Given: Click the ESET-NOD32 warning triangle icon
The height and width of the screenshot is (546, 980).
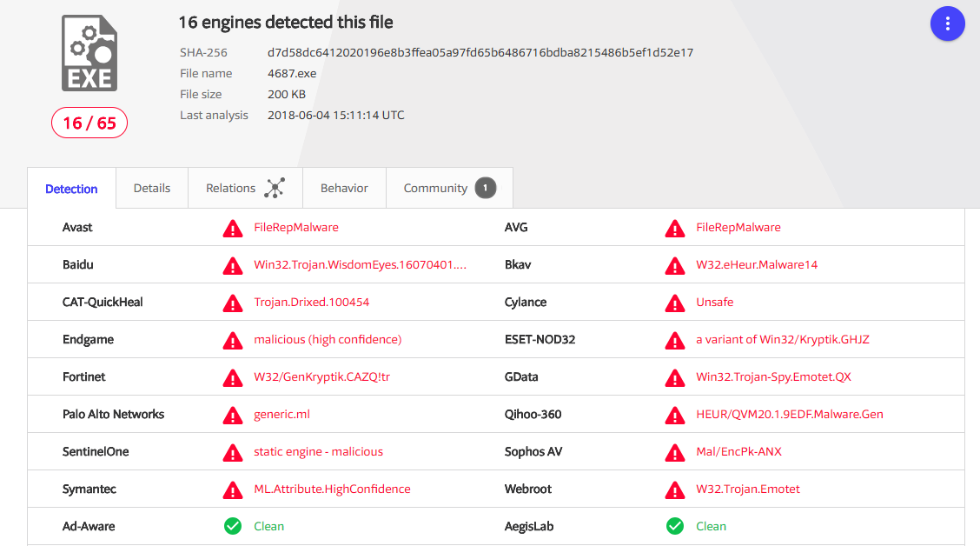Looking at the screenshot, I should [675, 341].
